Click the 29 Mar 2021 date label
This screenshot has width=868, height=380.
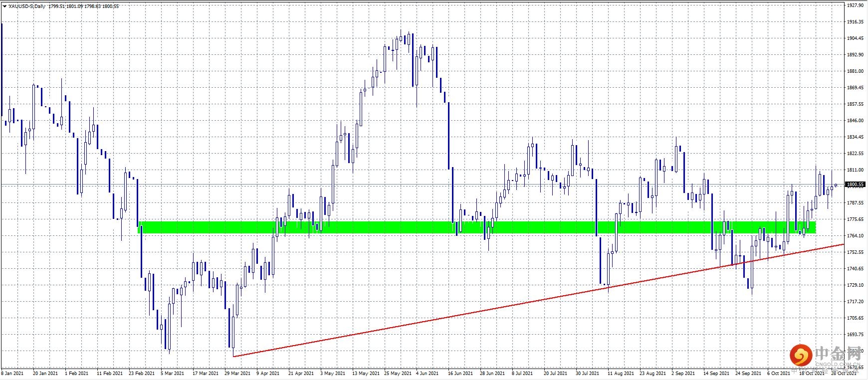(237, 374)
